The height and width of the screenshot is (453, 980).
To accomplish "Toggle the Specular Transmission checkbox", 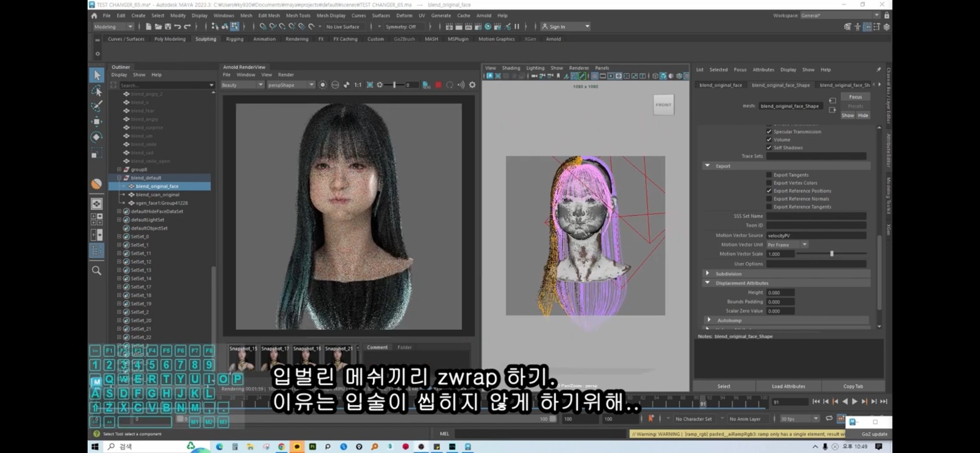I will pos(769,132).
